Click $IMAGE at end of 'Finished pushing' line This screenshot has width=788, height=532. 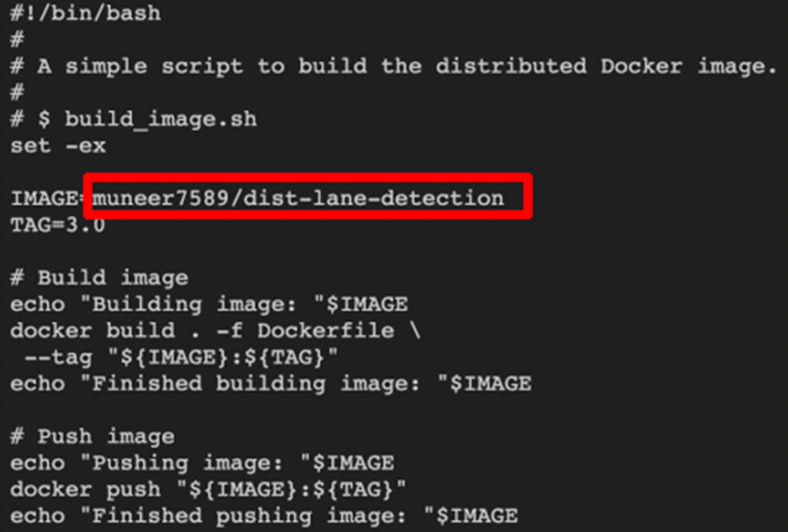(477, 515)
